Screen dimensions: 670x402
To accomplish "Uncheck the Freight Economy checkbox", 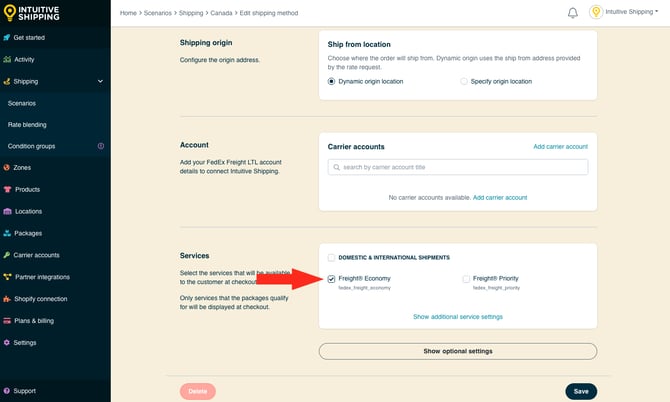I will tap(332, 278).
